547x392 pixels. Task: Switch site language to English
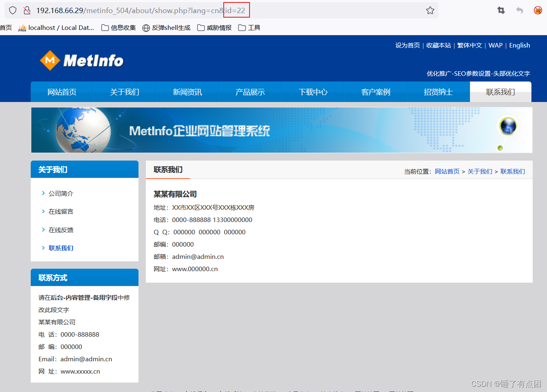click(x=520, y=45)
